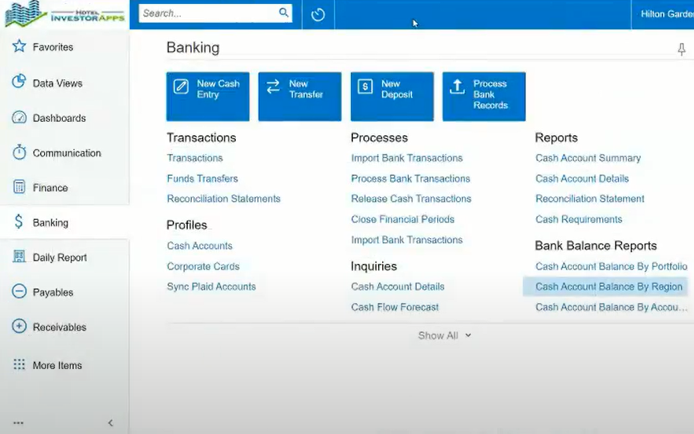Click into the Search input field
Image resolution: width=694 pixels, height=434 pixels.
[x=207, y=14]
